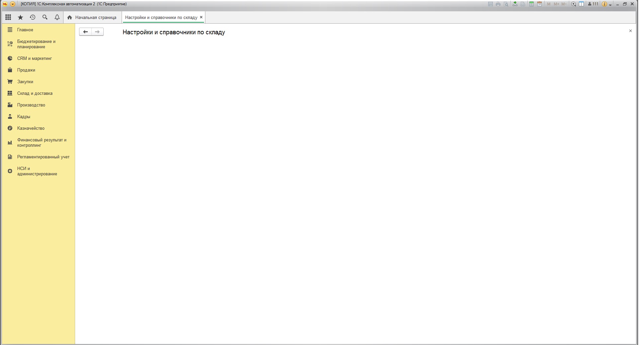The width and height of the screenshot is (644, 345).
Task: Open the functions menu grid icon
Action: coord(8,17)
